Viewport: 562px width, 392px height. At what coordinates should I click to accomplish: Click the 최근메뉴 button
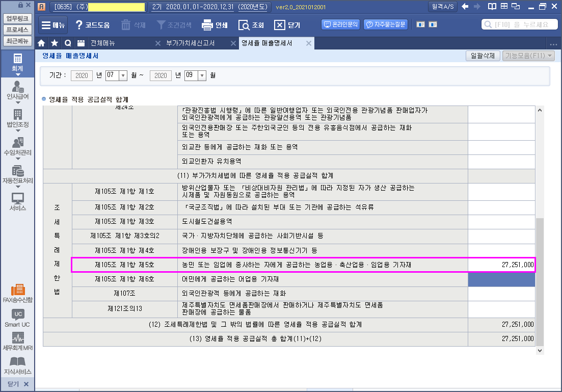click(x=17, y=41)
